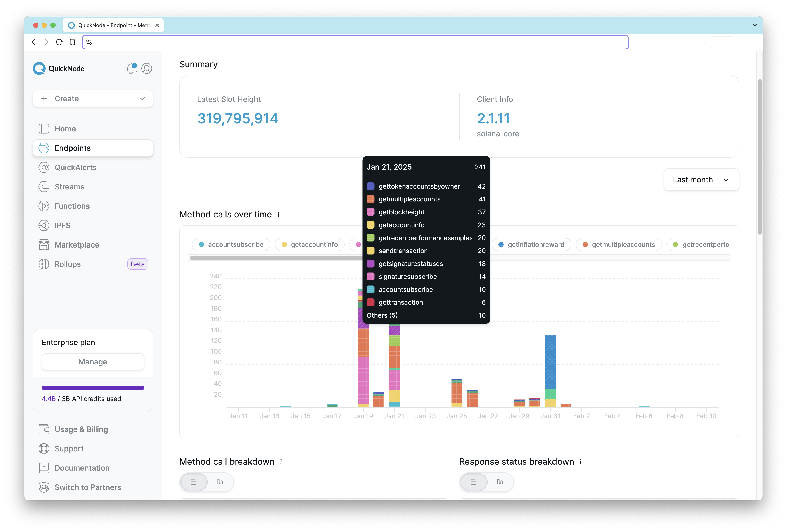Click the Home sidebar icon
787x532 pixels.
coord(44,129)
